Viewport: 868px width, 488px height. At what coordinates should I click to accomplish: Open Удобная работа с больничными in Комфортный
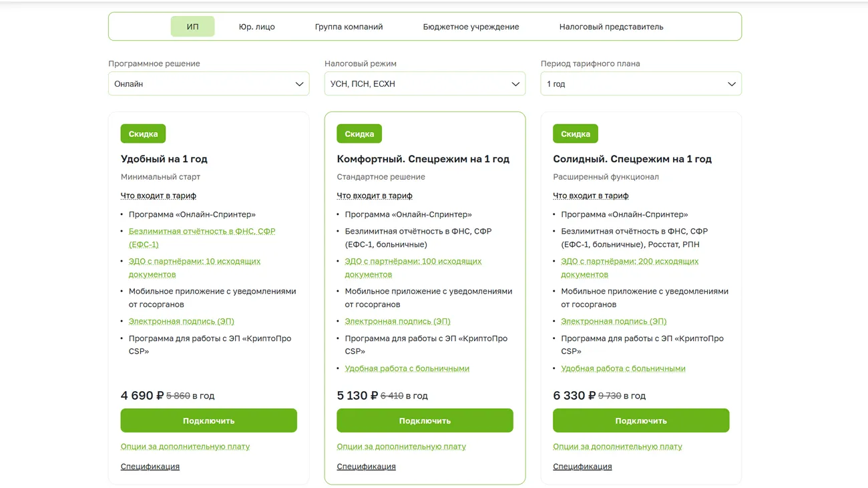pyautogui.click(x=407, y=369)
